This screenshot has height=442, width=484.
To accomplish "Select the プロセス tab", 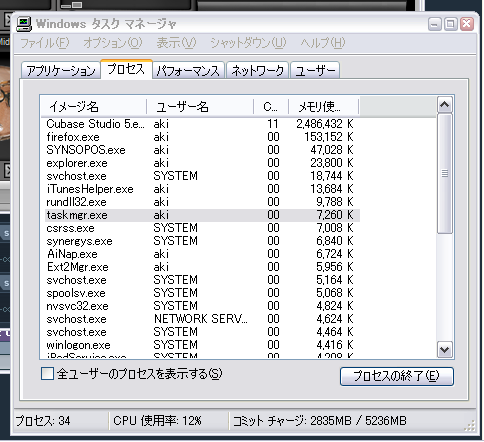I will point(126,69).
